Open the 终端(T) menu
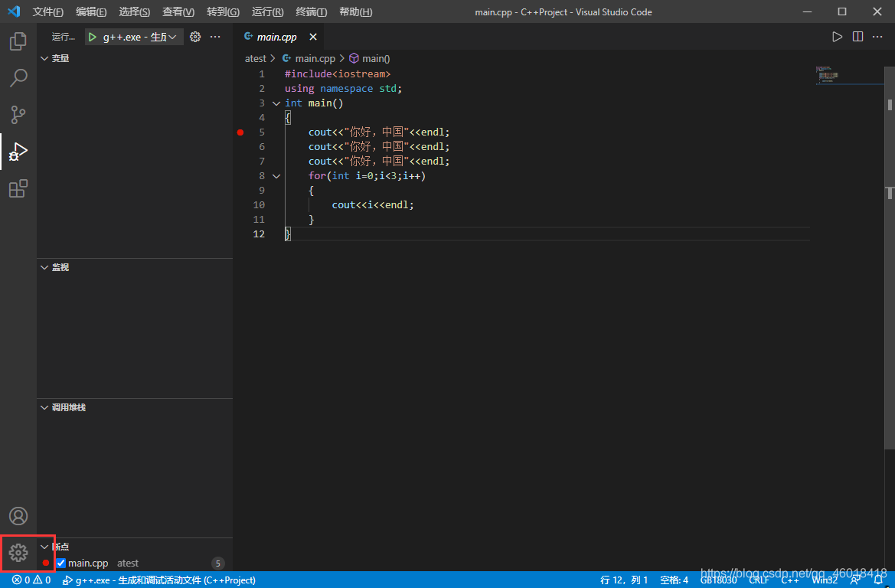The height and width of the screenshot is (588, 895). tap(312, 12)
